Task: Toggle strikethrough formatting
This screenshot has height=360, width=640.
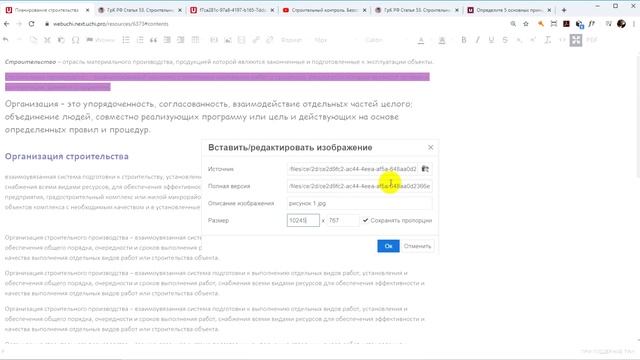Action: (x=505, y=40)
